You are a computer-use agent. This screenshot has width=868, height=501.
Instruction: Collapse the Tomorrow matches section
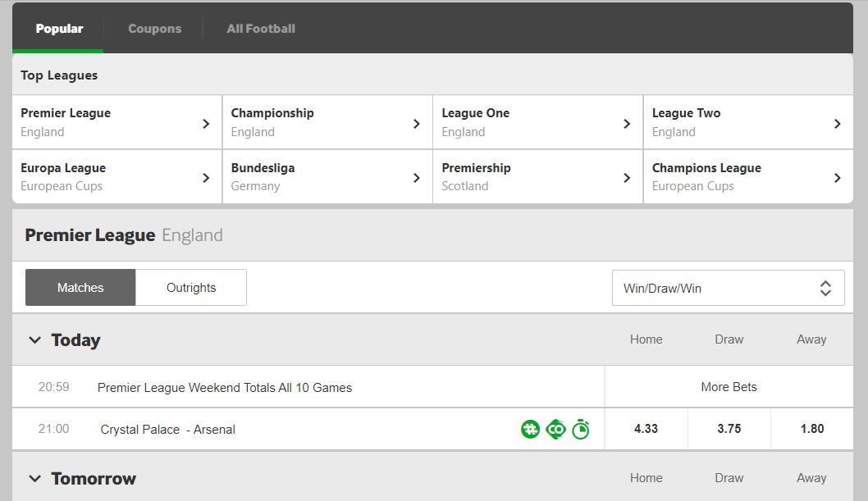coord(34,479)
